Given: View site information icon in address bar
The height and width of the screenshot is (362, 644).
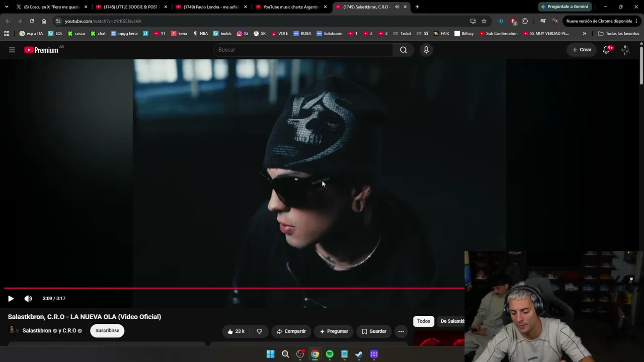Looking at the screenshot, I should tap(58, 21).
